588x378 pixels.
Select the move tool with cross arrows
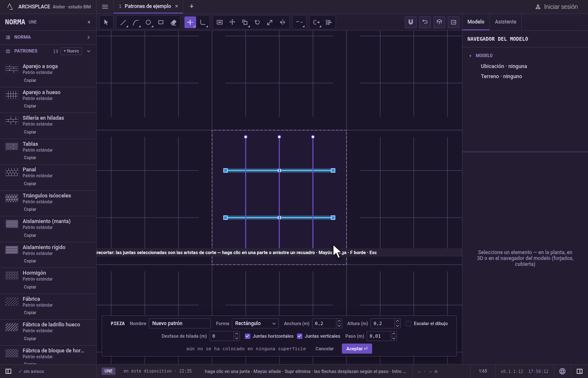pyautogui.click(x=232, y=22)
